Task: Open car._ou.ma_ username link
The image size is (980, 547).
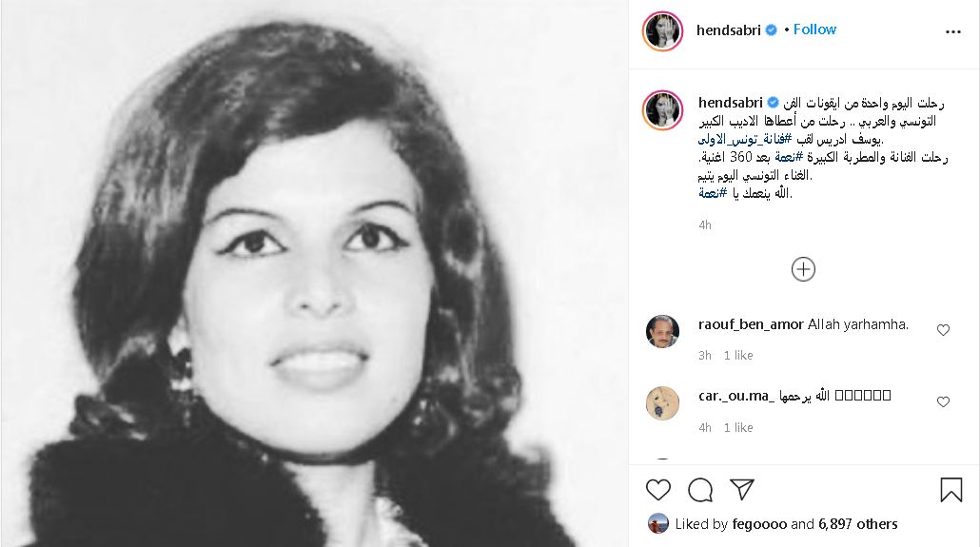Action: [x=736, y=396]
